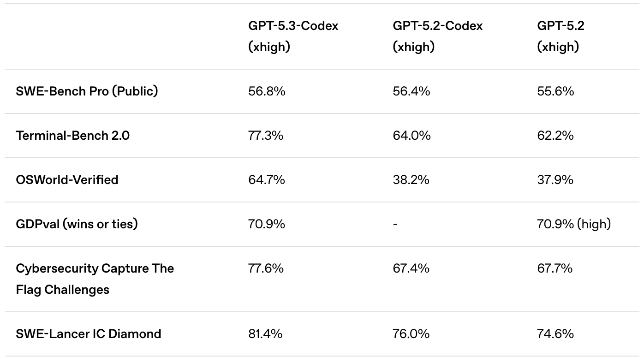The width and height of the screenshot is (644, 357).
Task: Click the 70.9% (high) GDPval cell
Action: pos(573,224)
